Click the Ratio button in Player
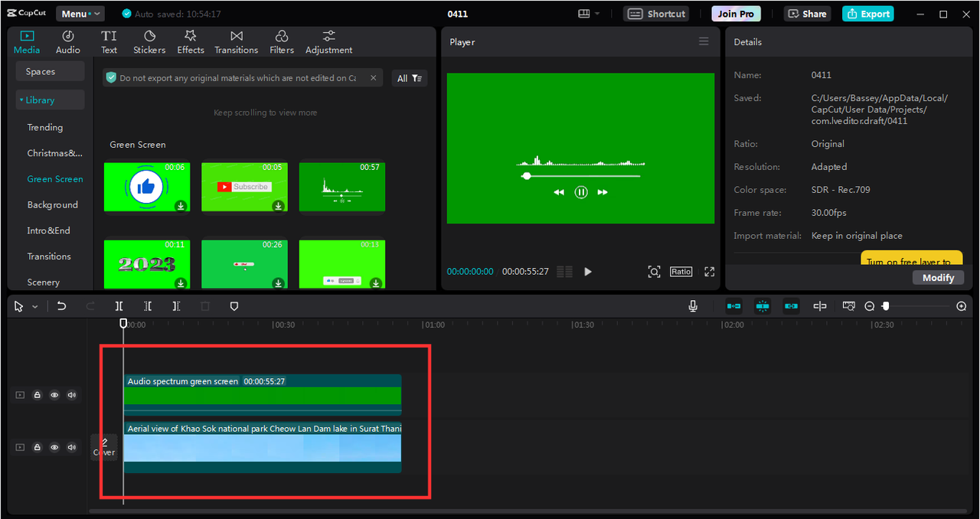The image size is (980, 519). coord(681,272)
